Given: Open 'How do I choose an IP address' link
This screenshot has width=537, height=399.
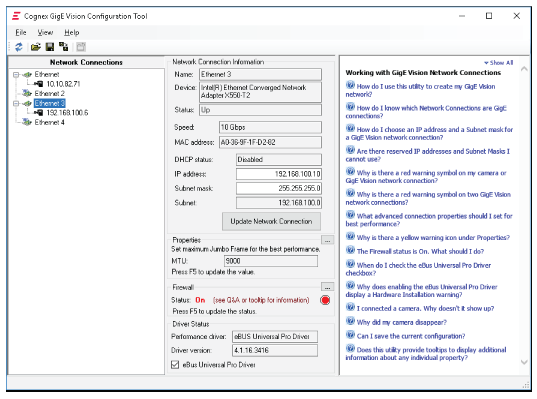Looking at the screenshot, I should [x=429, y=133].
